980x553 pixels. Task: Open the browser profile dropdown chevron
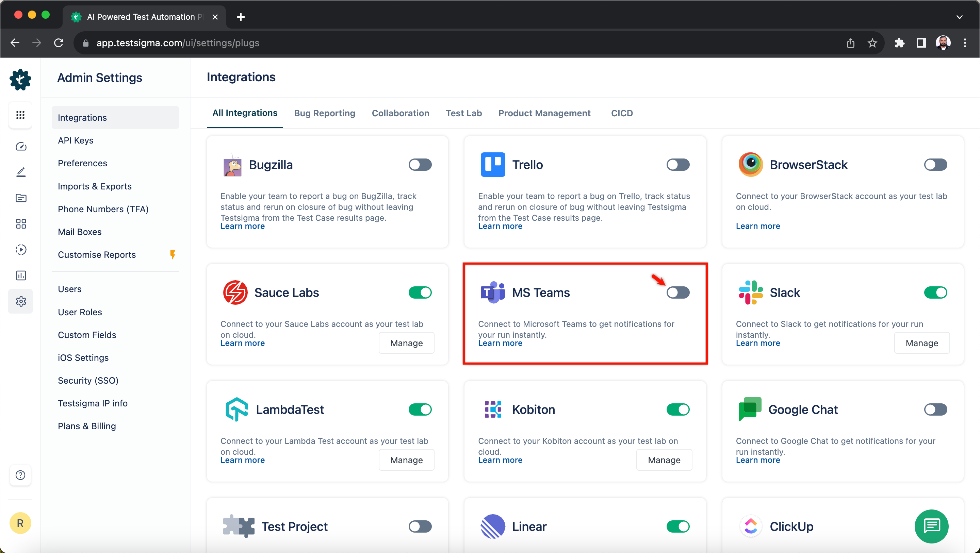click(x=960, y=17)
